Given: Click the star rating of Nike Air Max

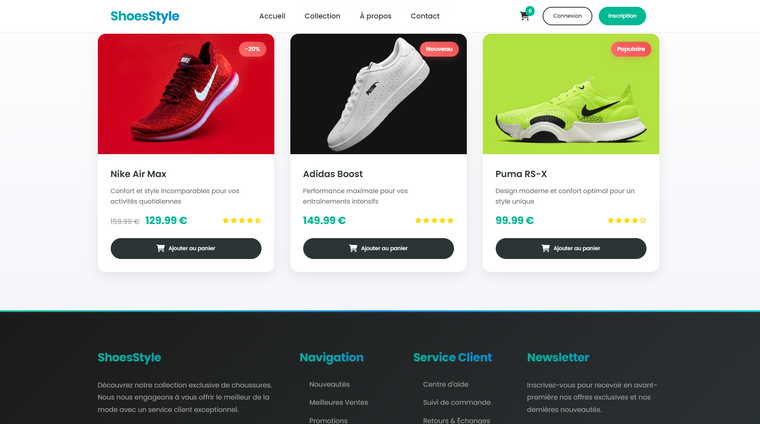Looking at the screenshot, I should coord(241,220).
